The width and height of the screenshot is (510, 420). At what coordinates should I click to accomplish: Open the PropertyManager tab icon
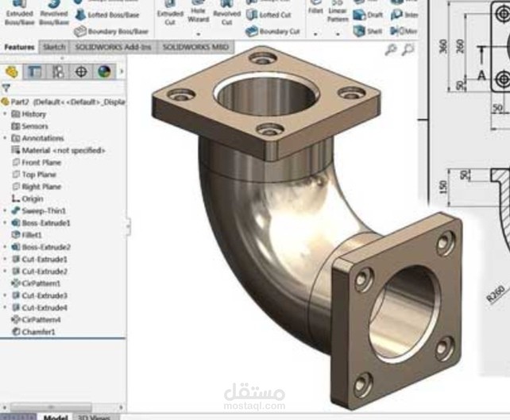[x=34, y=72]
